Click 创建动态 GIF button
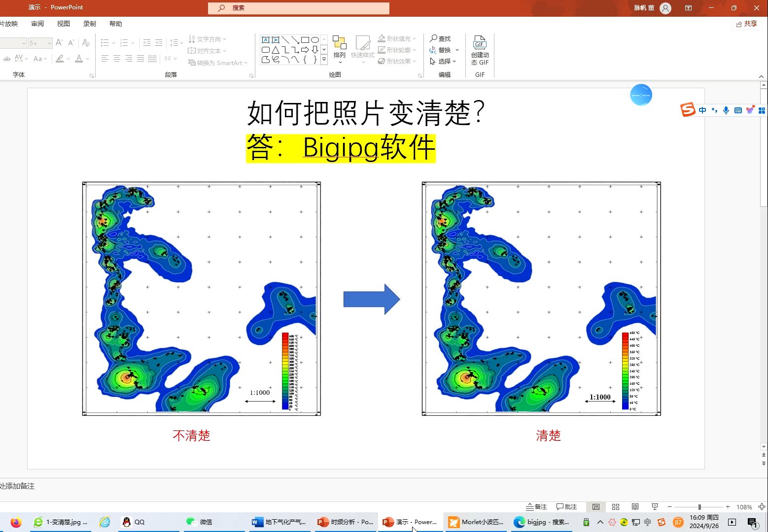Viewport: 768px width, 532px height. point(480,50)
